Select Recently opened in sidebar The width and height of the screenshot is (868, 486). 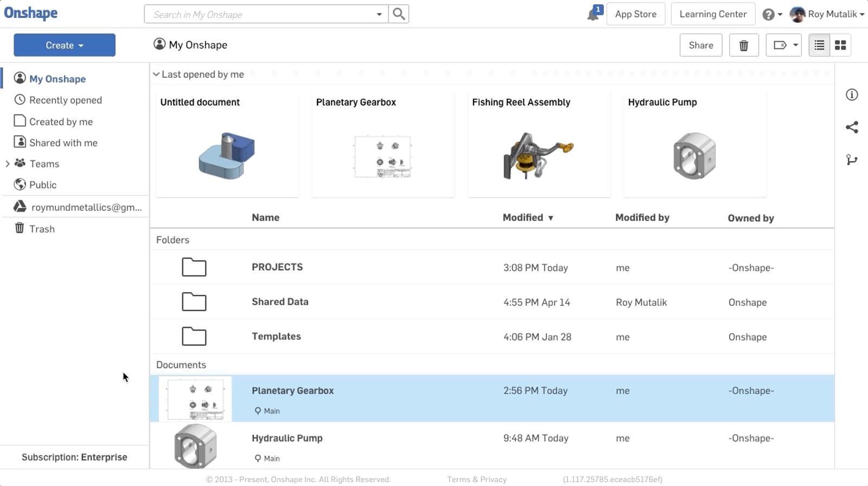(x=65, y=100)
